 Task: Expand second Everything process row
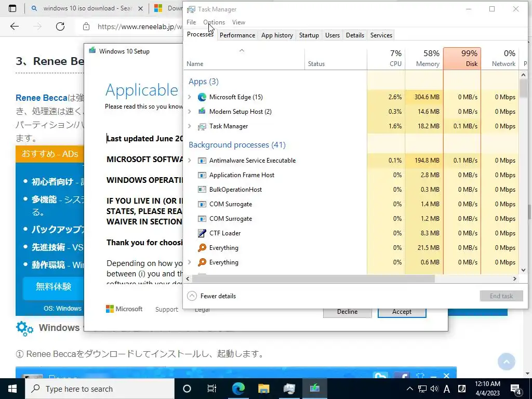click(x=190, y=262)
